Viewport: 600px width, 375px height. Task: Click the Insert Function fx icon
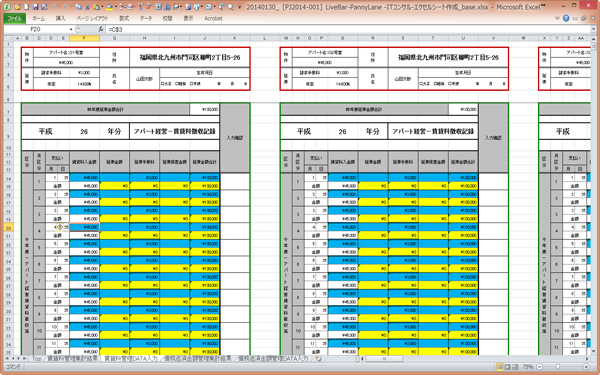[x=101, y=29]
